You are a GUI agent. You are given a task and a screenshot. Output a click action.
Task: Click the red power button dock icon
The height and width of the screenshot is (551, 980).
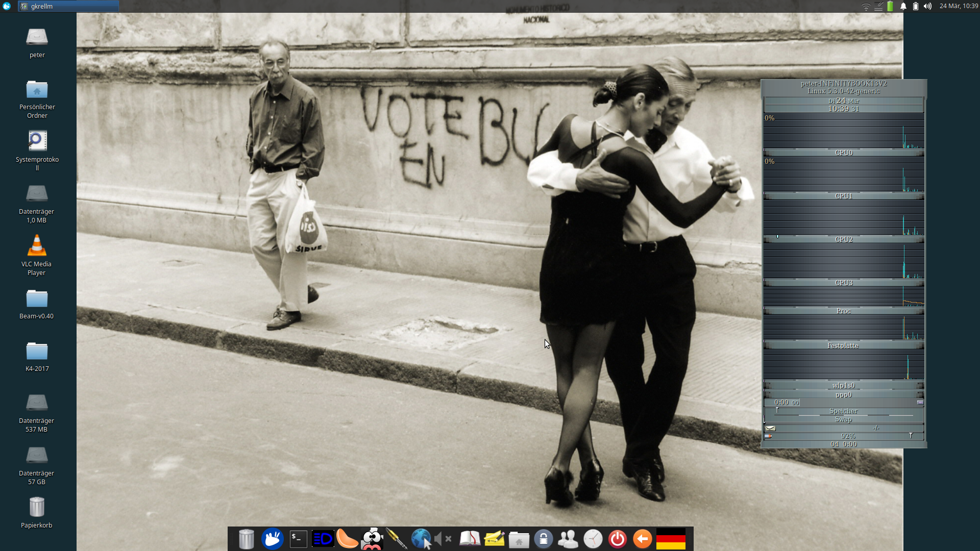click(618, 539)
